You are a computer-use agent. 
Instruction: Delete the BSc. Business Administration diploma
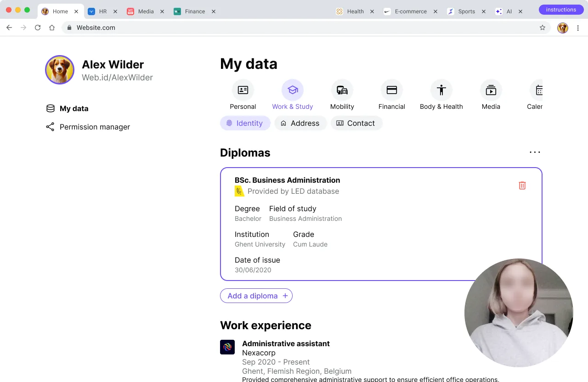tap(522, 185)
